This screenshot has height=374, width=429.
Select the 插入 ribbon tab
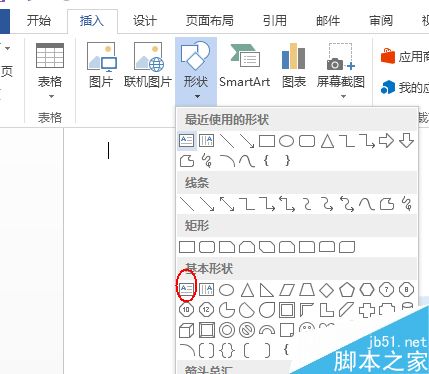tap(92, 21)
